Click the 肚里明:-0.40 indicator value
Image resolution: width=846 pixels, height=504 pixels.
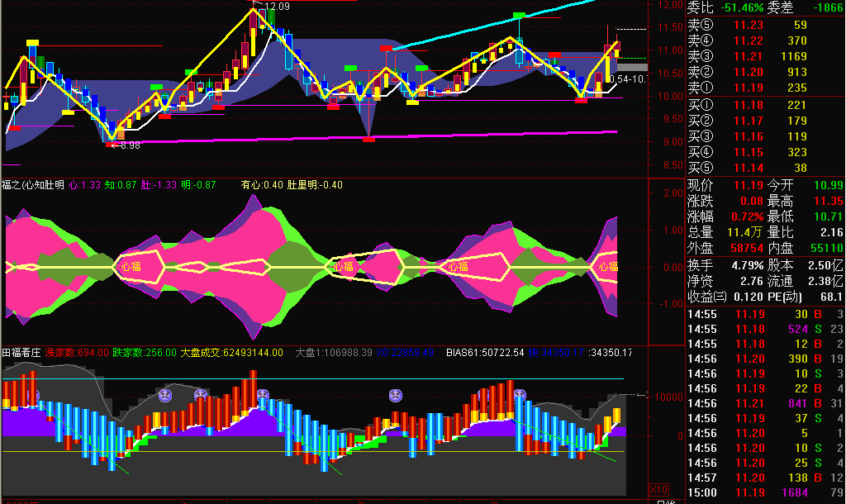pos(315,185)
